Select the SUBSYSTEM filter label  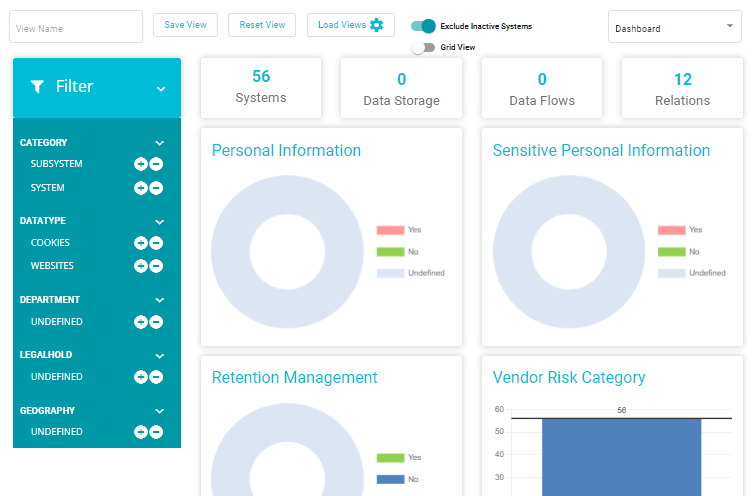click(57, 164)
